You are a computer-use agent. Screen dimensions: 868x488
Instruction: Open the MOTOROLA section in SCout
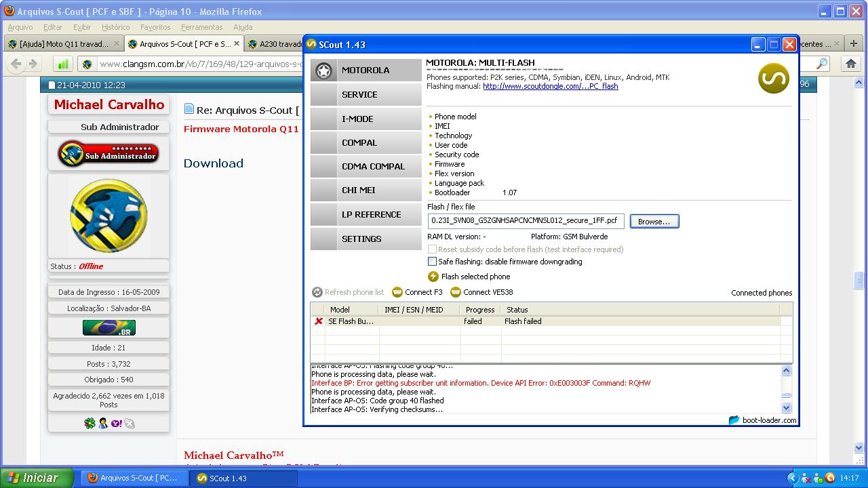point(366,70)
